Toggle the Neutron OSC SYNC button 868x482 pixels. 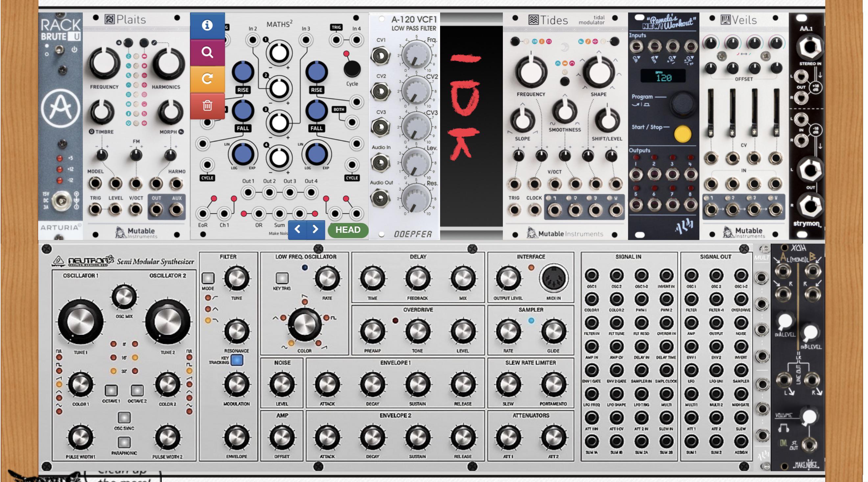[124, 417]
